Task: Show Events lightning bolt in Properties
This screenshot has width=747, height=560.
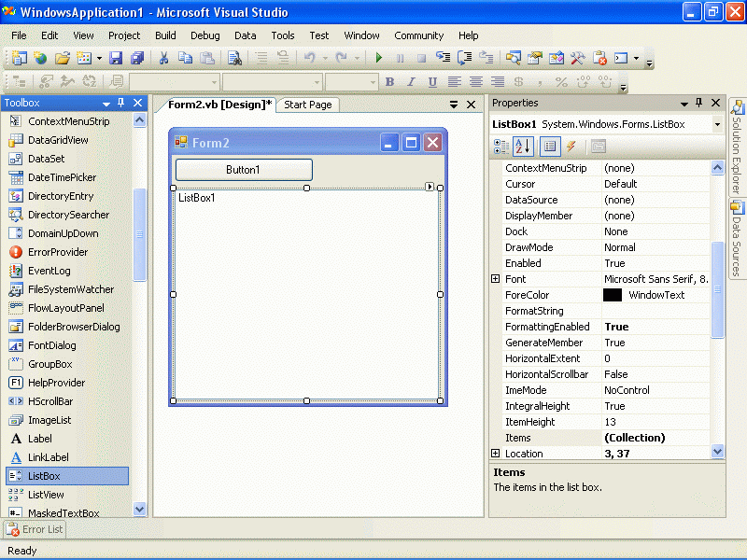Action: [x=571, y=147]
